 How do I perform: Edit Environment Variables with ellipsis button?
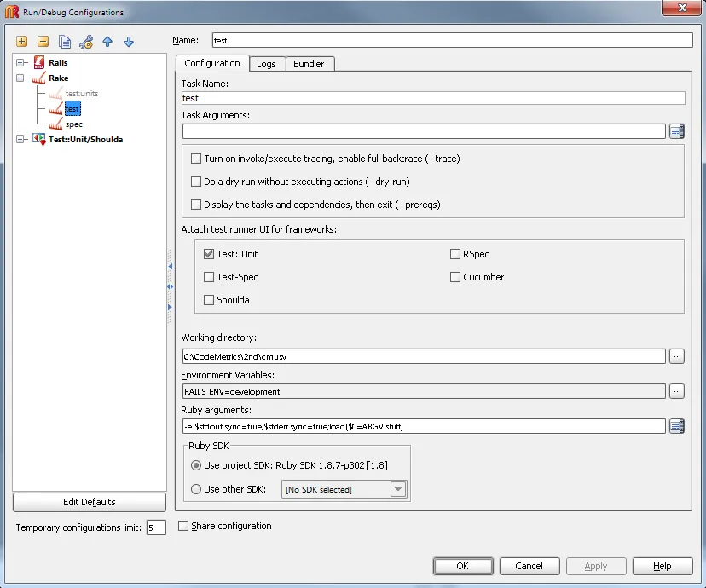coord(677,391)
